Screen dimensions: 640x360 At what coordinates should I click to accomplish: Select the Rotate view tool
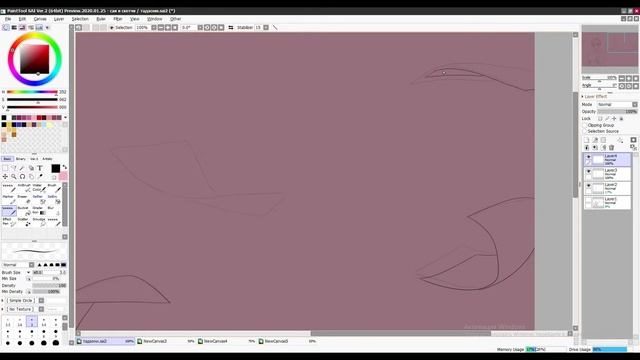click(x=22, y=177)
